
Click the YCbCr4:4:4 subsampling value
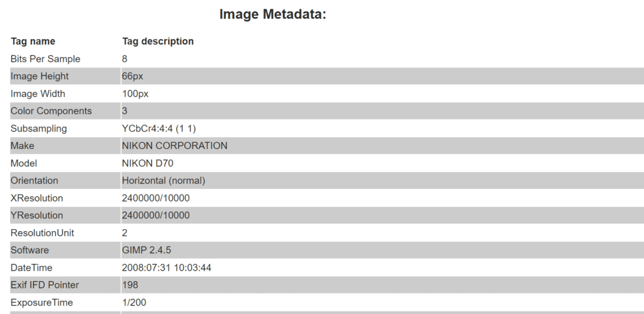(x=162, y=129)
